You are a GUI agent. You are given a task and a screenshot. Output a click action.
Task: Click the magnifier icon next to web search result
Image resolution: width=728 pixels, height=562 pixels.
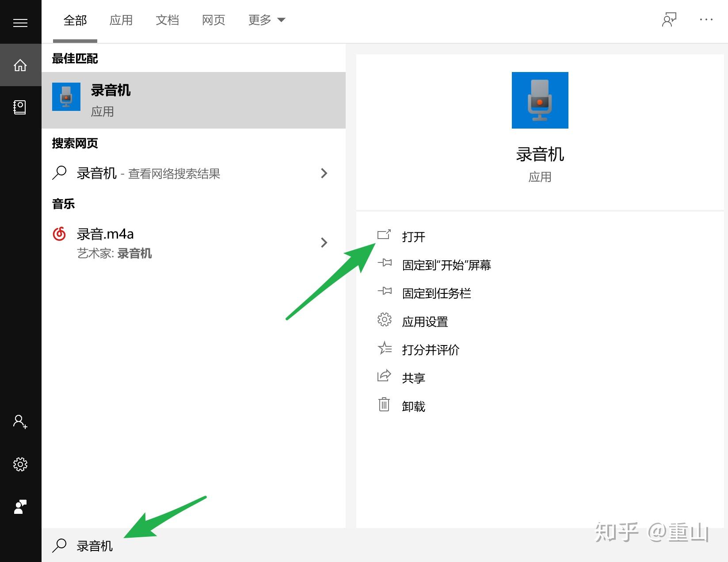(x=59, y=173)
